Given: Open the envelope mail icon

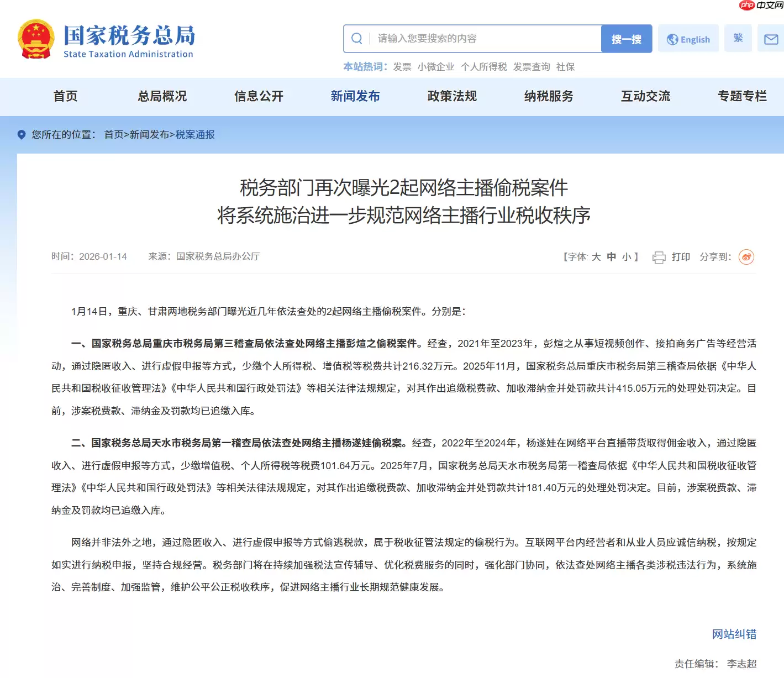Looking at the screenshot, I should click(x=770, y=39).
